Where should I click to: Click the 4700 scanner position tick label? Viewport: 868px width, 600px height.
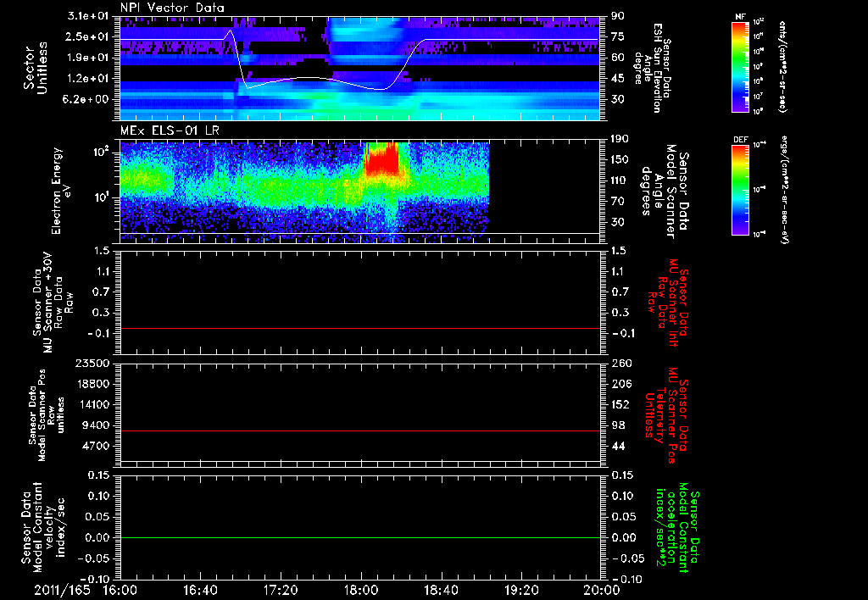point(97,446)
